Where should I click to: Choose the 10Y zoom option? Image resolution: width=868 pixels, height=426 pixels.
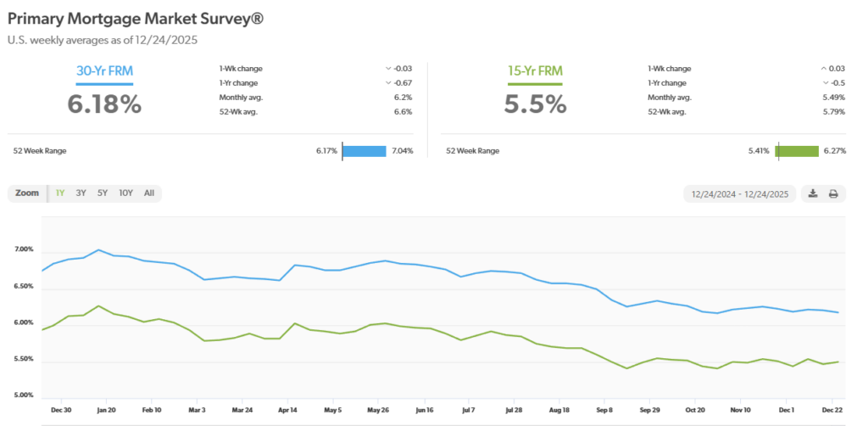tap(125, 193)
